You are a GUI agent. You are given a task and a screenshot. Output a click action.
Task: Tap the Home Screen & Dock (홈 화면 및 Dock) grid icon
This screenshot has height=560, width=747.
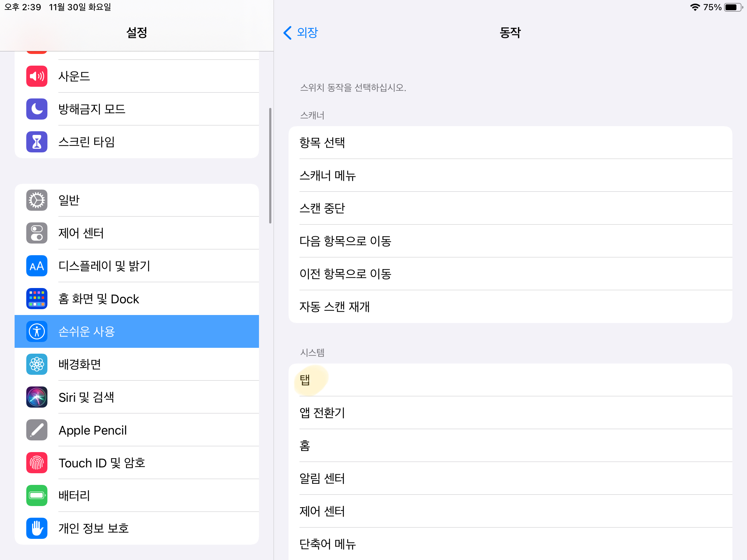pyautogui.click(x=37, y=299)
